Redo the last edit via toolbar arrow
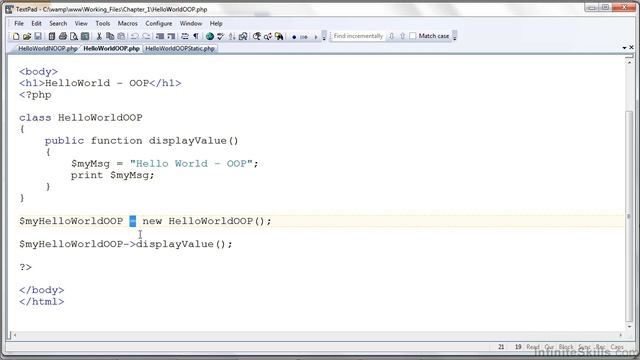Image resolution: width=640 pixels, height=360 pixels. coord(146,36)
